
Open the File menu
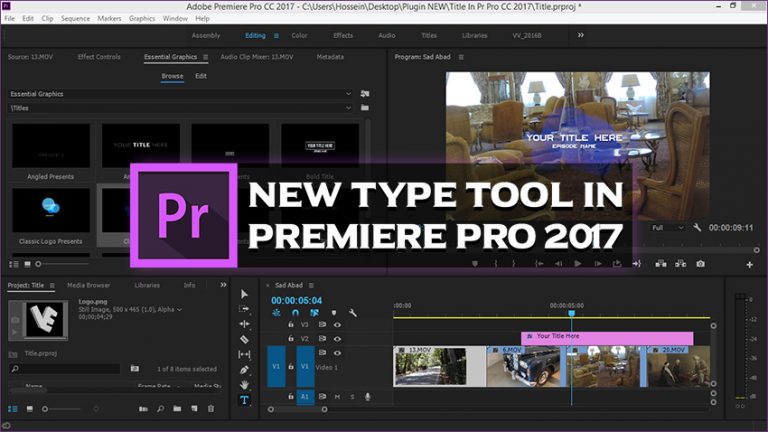(9, 19)
